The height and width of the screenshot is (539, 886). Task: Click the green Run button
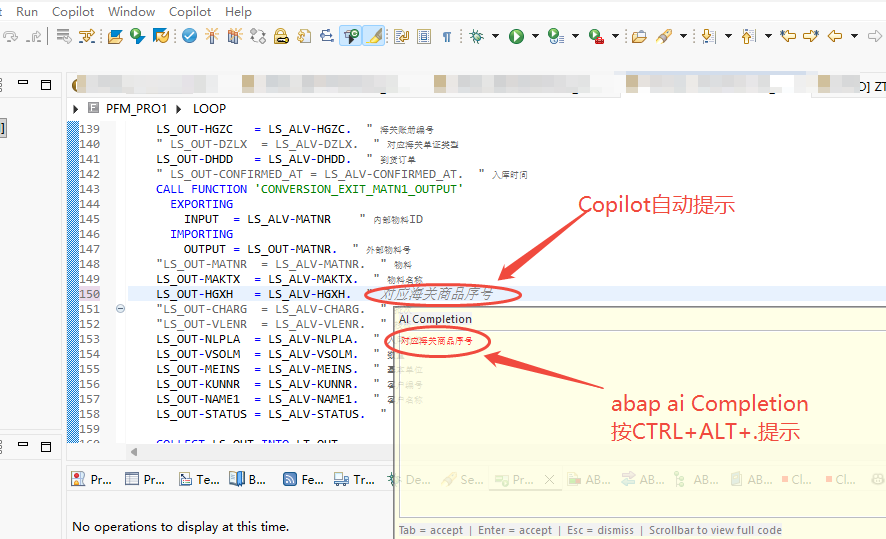(x=516, y=37)
